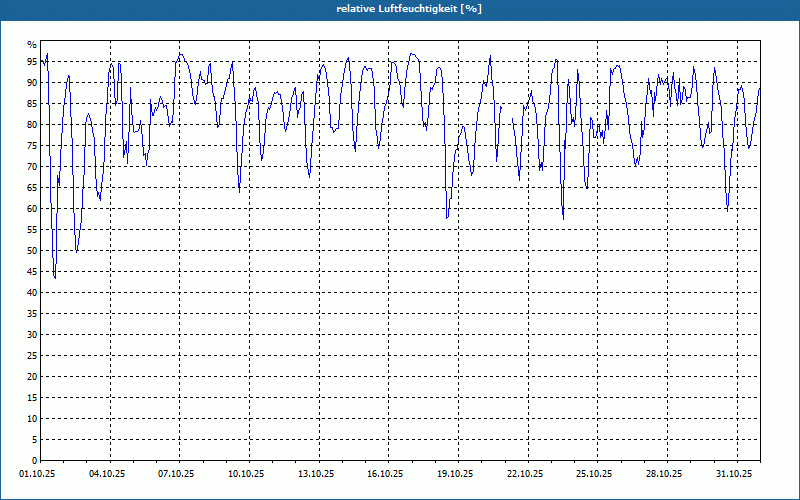Select the x-axis date label 28.10.25

click(x=664, y=474)
